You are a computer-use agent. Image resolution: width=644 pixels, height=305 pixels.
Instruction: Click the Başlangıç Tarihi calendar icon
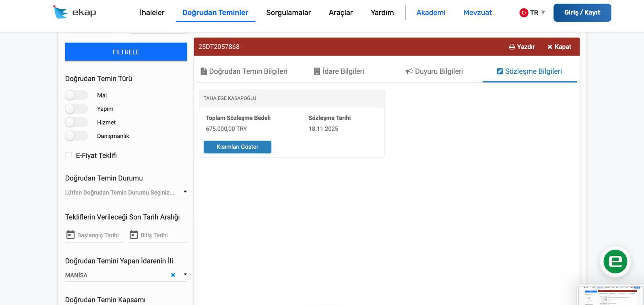[x=70, y=234]
